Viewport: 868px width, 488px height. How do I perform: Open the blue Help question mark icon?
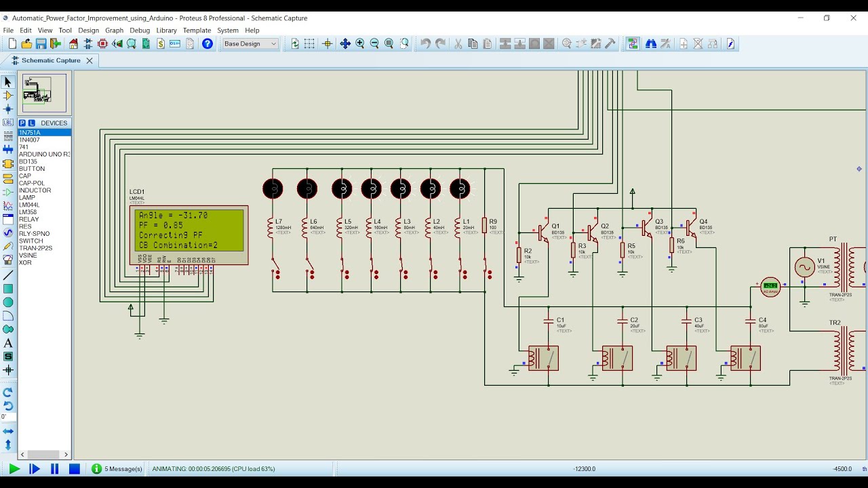pos(208,43)
